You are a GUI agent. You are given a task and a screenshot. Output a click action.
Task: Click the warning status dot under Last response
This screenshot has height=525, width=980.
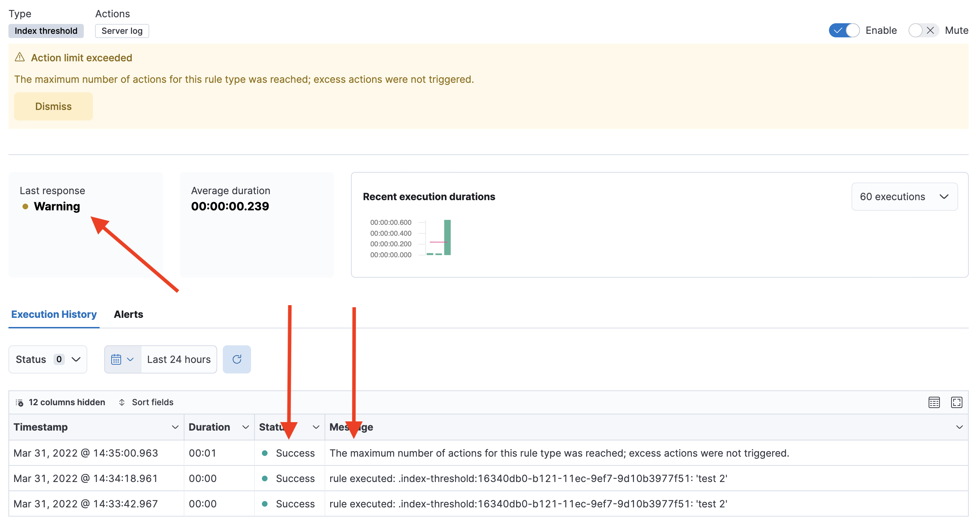tap(25, 207)
